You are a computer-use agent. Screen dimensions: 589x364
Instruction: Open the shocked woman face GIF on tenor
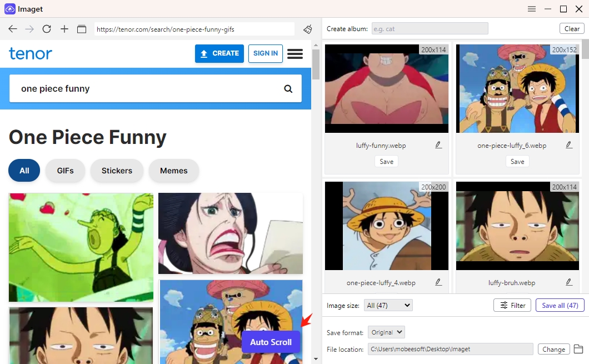tap(231, 233)
